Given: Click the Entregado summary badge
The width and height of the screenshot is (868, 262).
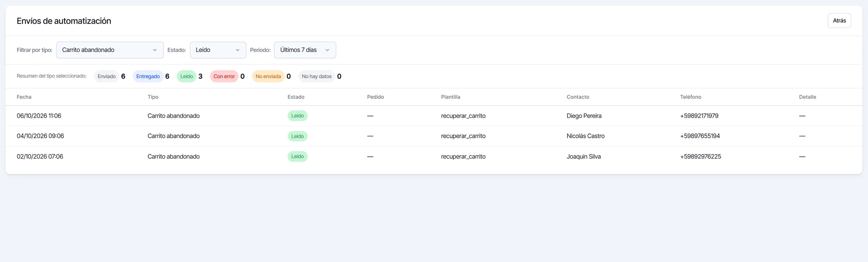Looking at the screenshot, I should [x=148, y=76].
